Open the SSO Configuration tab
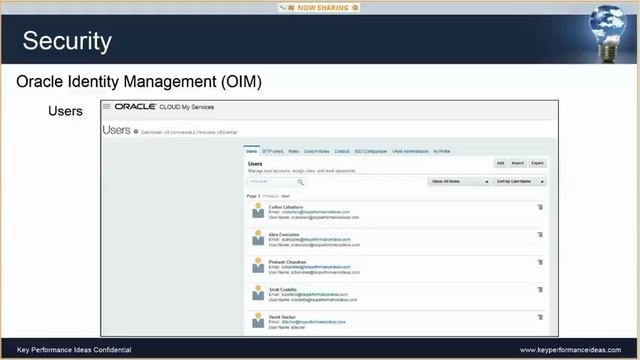Viewport: 640px width, 360px height. pyautogui.click(x=371, y=151)
